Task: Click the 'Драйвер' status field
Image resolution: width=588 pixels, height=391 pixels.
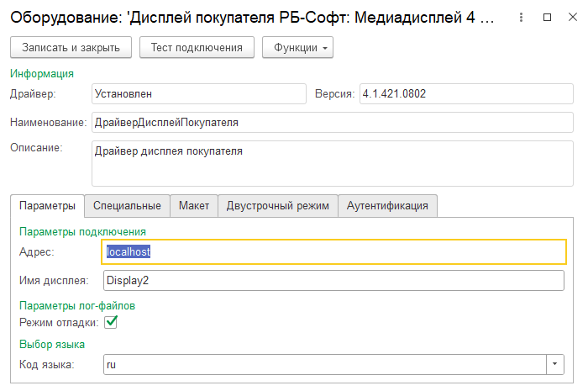Action: click(197, 94)
